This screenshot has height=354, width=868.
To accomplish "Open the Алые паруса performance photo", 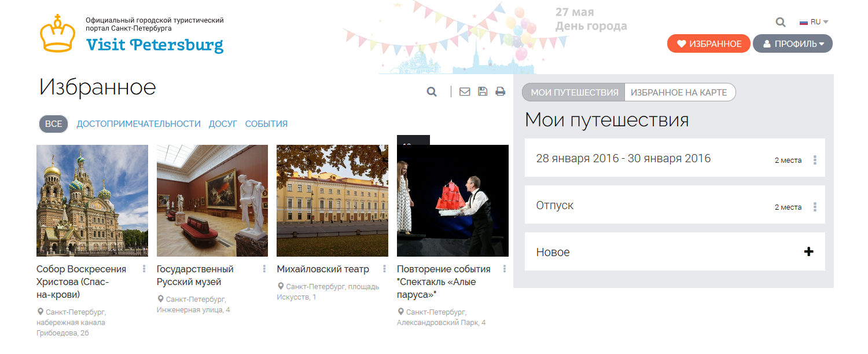I will tap(453, 200).
